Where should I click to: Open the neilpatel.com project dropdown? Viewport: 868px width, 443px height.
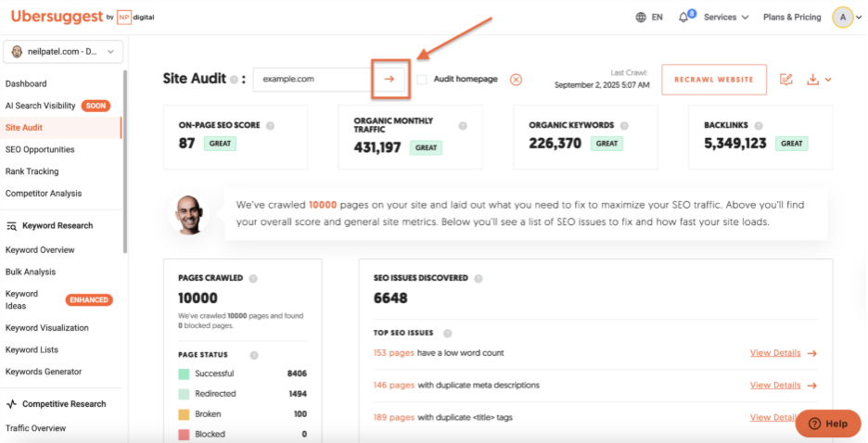pyautogui.click(x=63, y=51)
